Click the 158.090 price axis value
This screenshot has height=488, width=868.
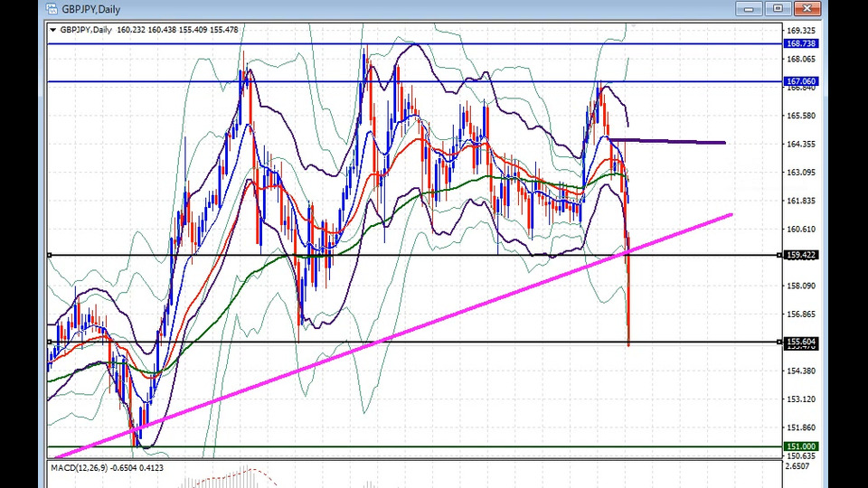pyautogui.click(x=801, y=286)
